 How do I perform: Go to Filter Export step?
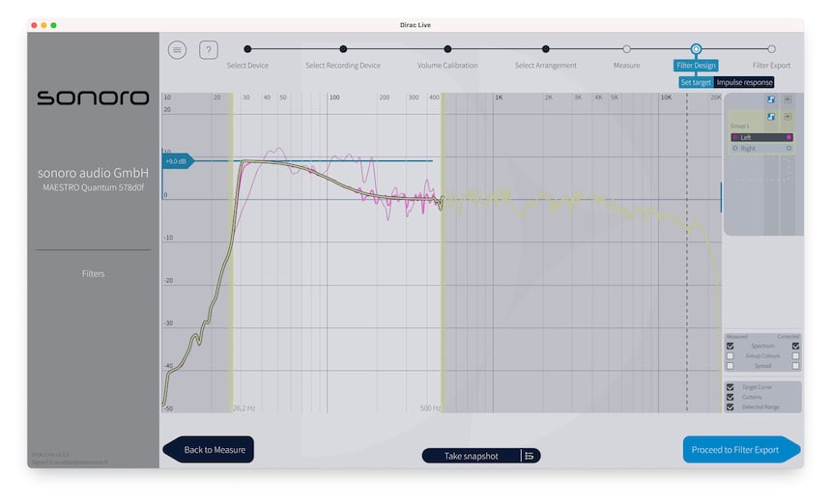click(x=772, y=49)
